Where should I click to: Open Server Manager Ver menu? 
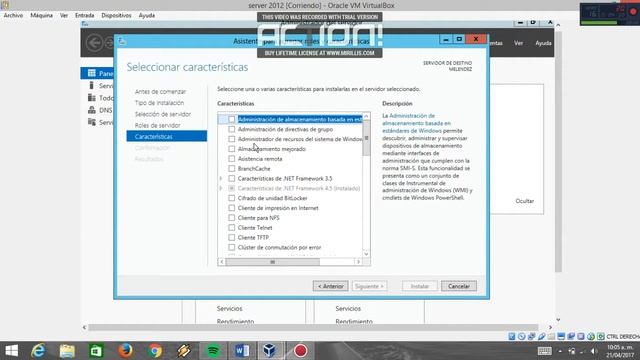click(x=518, y=43)
